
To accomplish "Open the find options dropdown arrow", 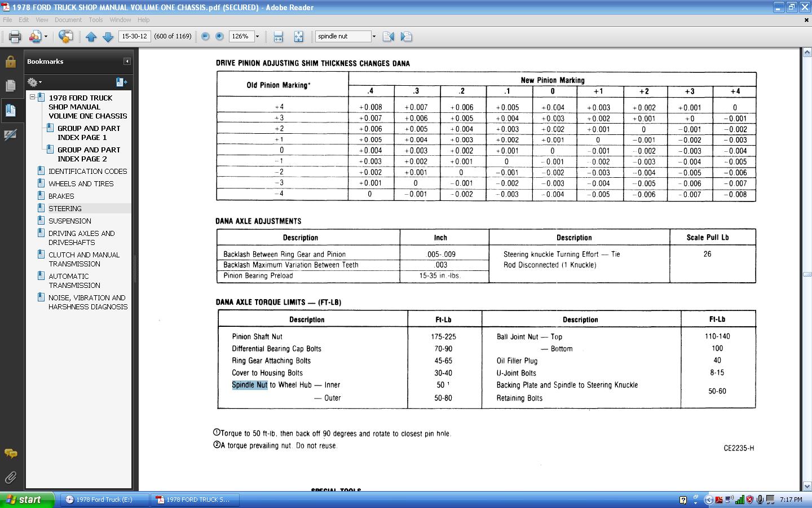I will 373,37.
